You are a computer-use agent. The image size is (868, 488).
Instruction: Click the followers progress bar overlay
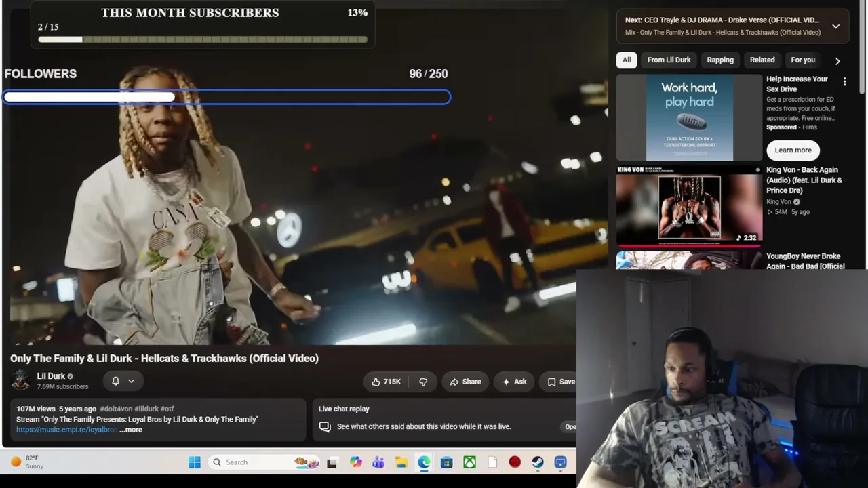click(226, 97)
